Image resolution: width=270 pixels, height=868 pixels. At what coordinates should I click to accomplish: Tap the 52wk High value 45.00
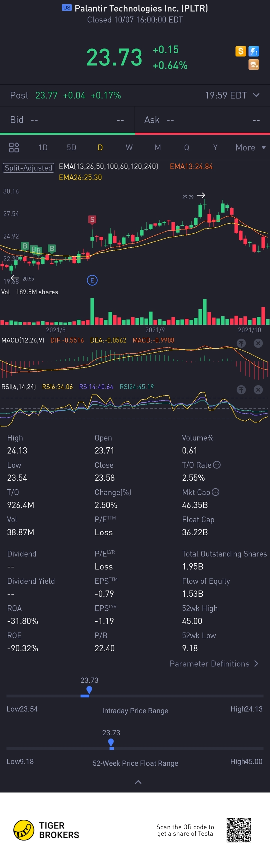pos(192,621)
